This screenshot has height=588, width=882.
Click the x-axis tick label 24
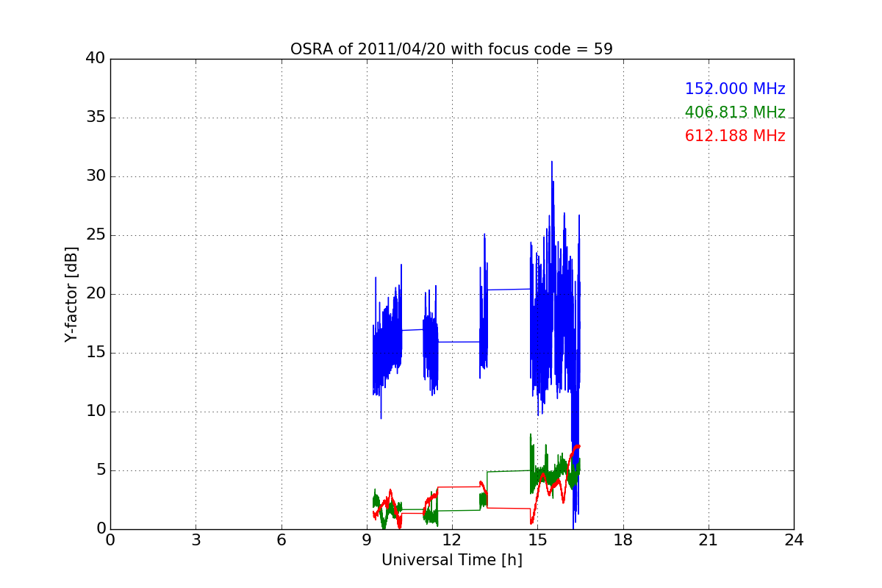coord(794,540)
